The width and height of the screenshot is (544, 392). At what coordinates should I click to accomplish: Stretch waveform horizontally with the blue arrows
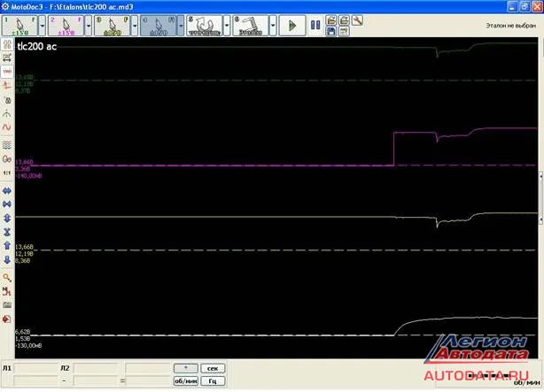click(7, 191)
